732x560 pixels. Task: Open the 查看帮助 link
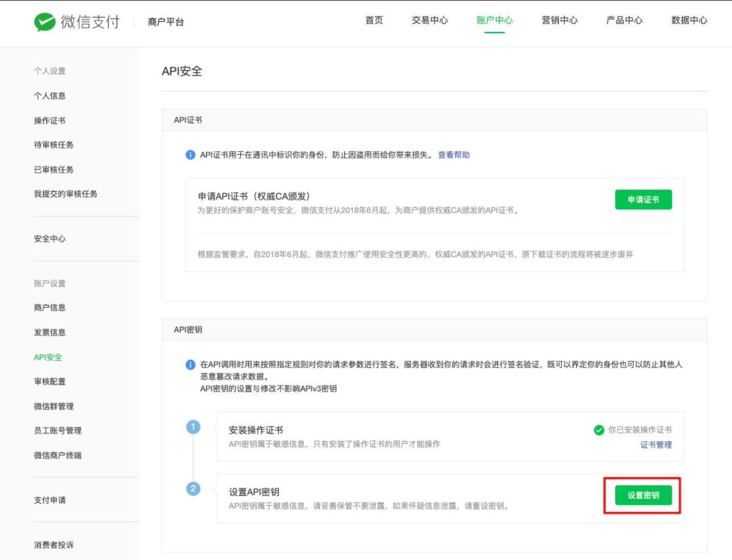(454, 155)
